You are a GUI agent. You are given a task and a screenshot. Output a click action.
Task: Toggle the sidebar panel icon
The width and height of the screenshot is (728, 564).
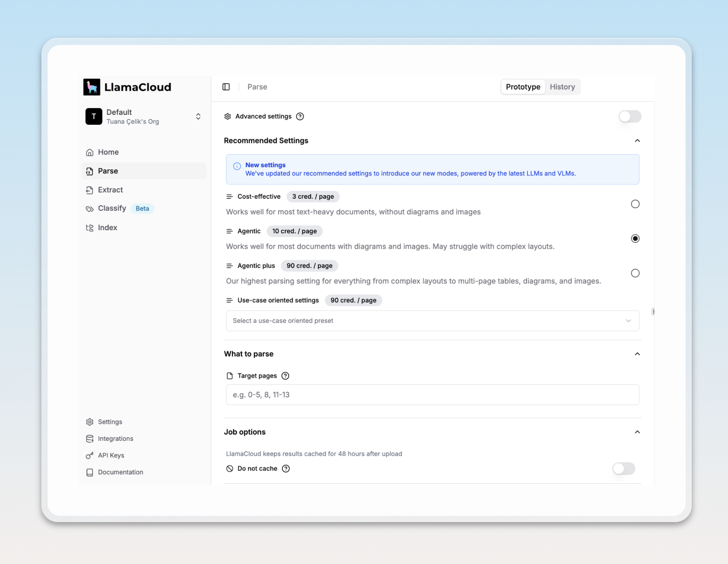[226, 87]
